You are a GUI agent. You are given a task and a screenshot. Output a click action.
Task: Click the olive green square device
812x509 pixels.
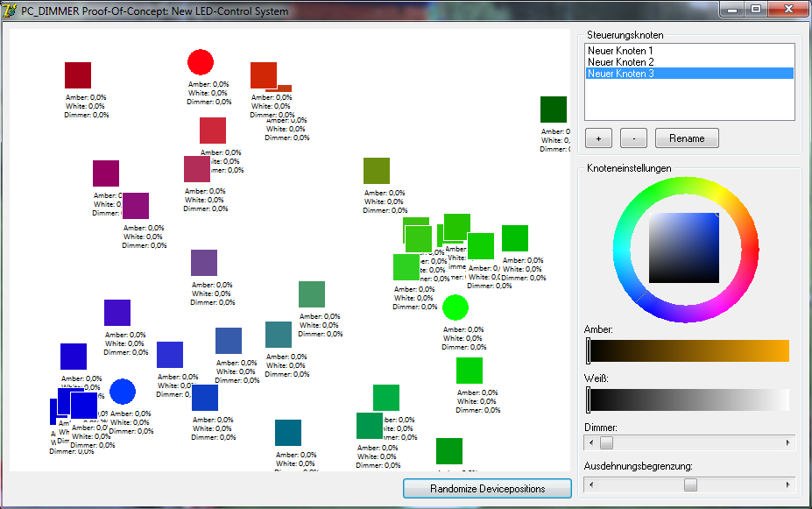[376, 171]
